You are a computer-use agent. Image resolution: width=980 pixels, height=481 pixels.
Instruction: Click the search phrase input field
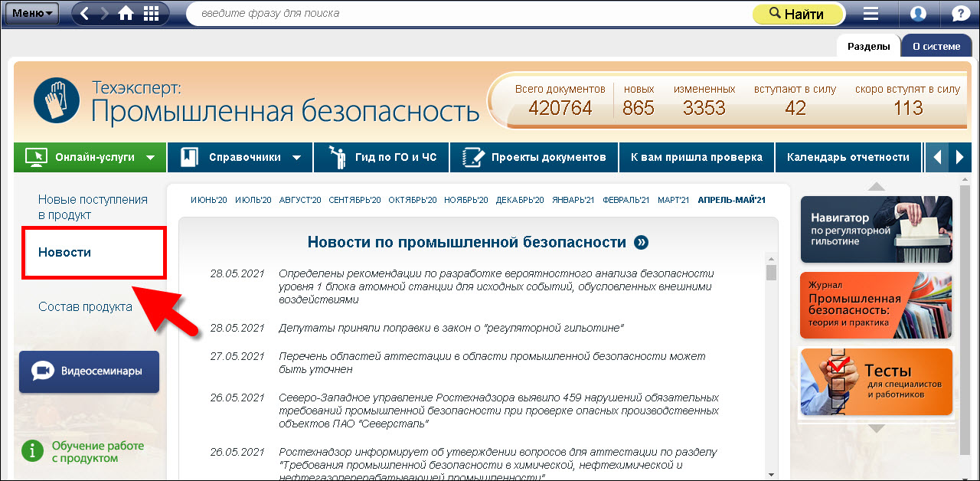click(x=467, y=14)
